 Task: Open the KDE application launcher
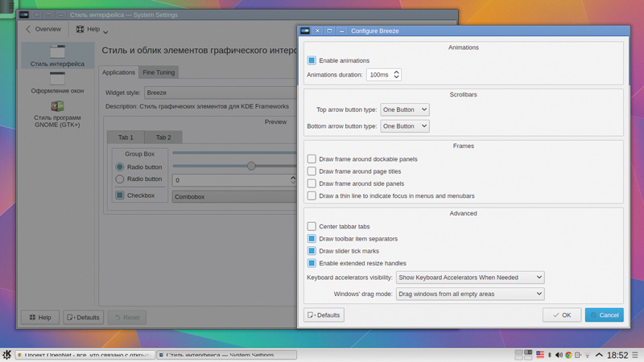click(6, 355)
